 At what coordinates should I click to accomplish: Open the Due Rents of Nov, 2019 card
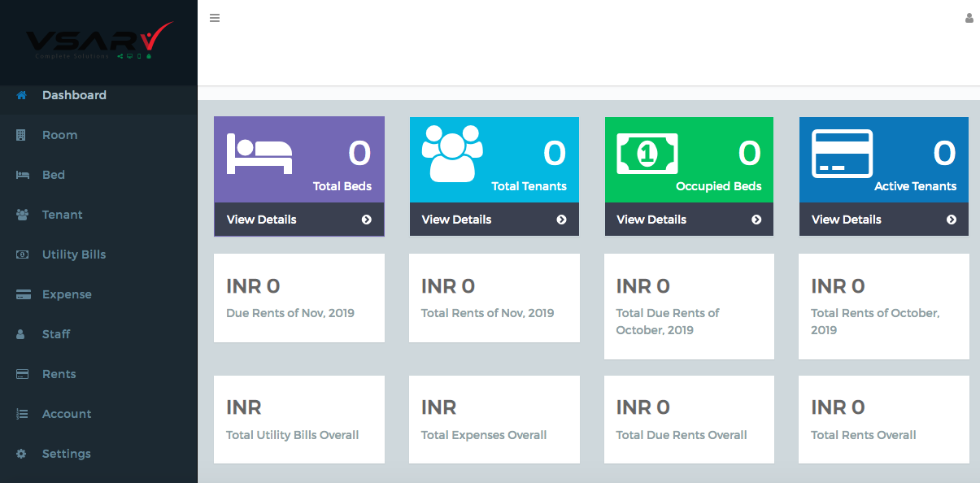[x=298, y=298]
